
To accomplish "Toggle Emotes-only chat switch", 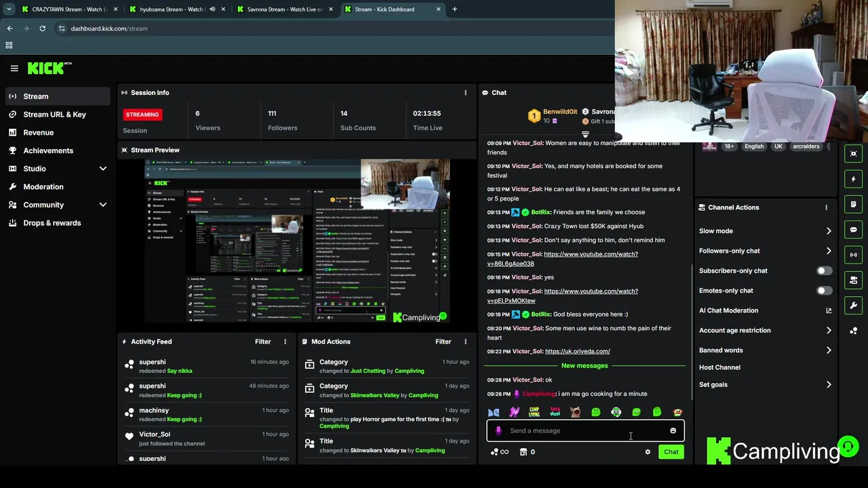I will tap(824, 291).
